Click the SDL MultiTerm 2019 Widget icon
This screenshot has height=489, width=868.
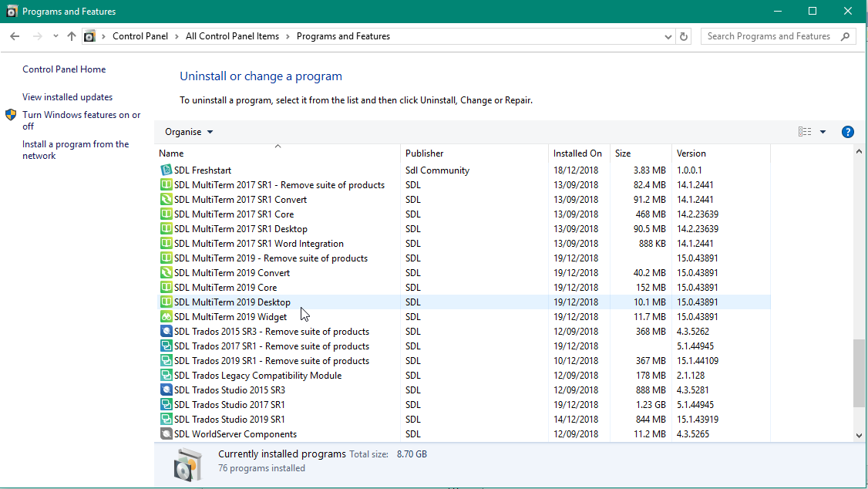click(166, 317)
